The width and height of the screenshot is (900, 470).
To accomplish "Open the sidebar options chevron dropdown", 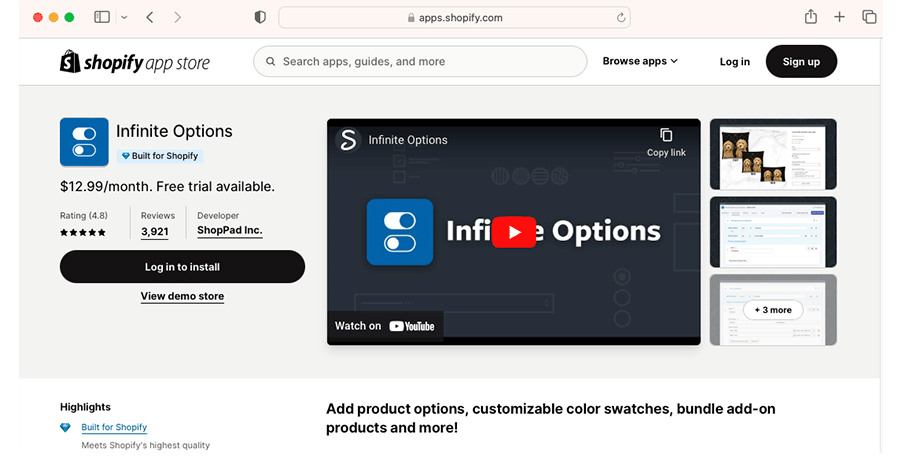I will pyautogui.click(x=124, y=18).
